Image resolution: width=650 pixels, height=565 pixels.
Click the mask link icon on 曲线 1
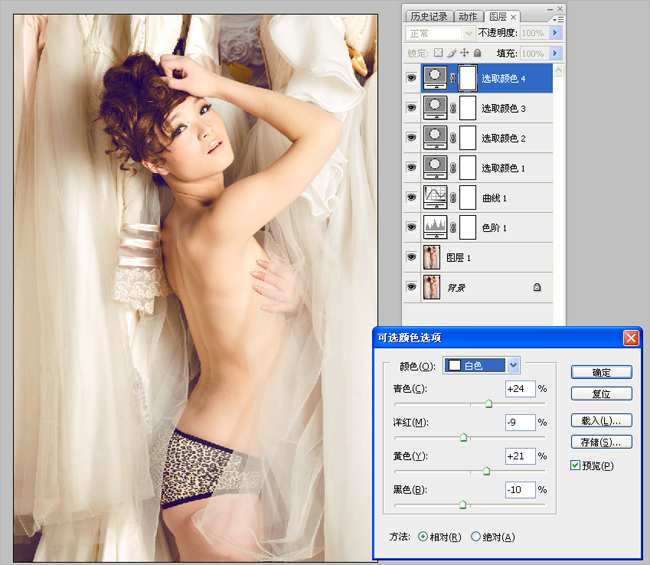click(453, 197)
